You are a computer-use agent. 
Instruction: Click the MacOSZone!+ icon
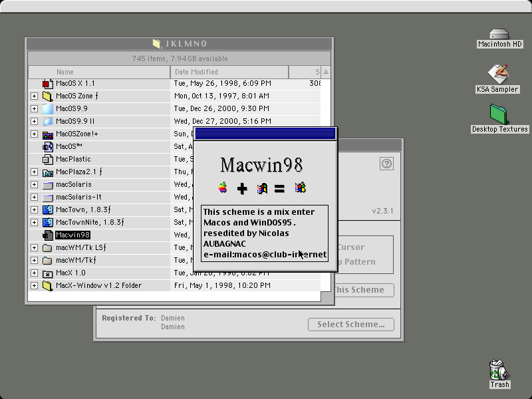[x=47, y=134]
